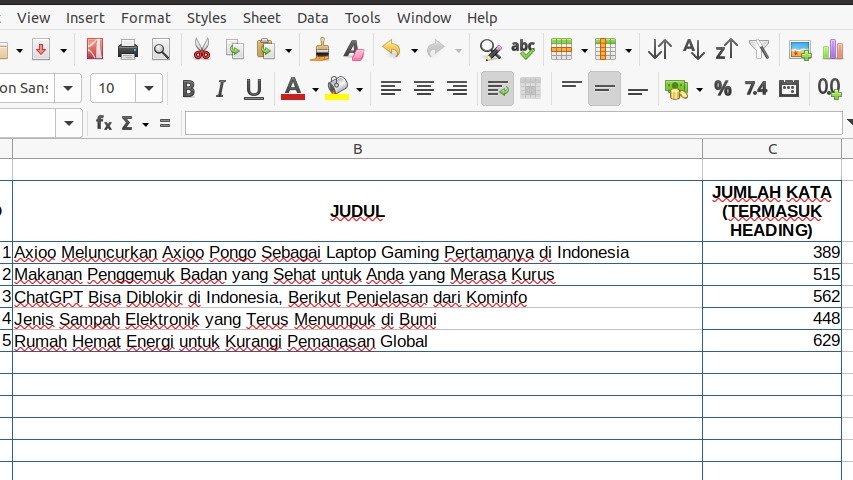Viewport: 853px width, 480px height.
Task: Click the Insert Image icon
Action: click(x=800, y=50)
